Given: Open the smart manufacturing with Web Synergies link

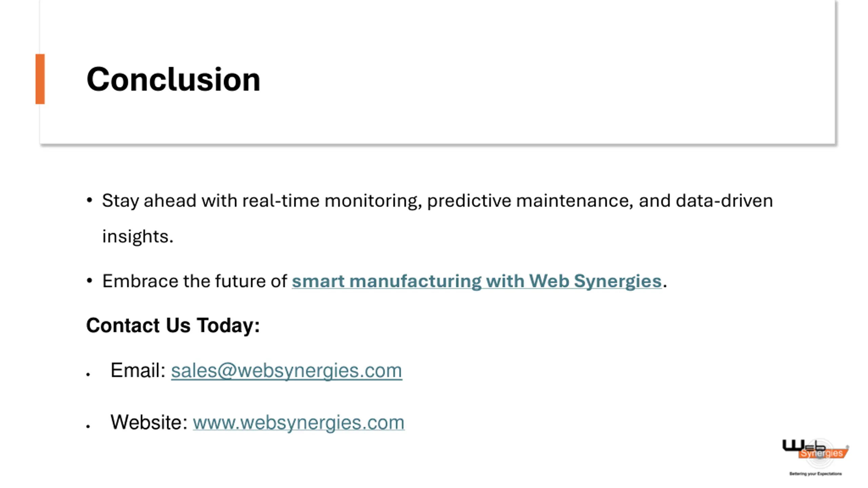Looking at the screenshot, I should tap(476, 281).
